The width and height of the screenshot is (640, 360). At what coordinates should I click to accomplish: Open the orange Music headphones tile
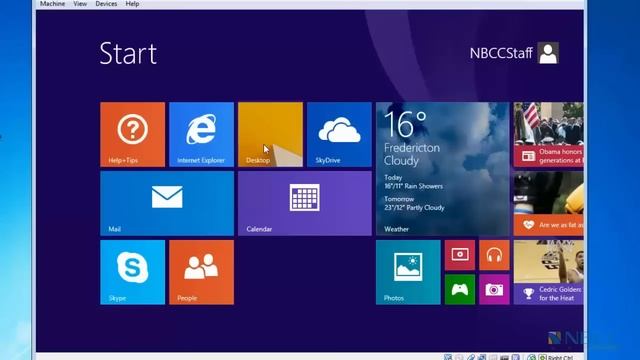pyautogui.click(x=494, y=255)
